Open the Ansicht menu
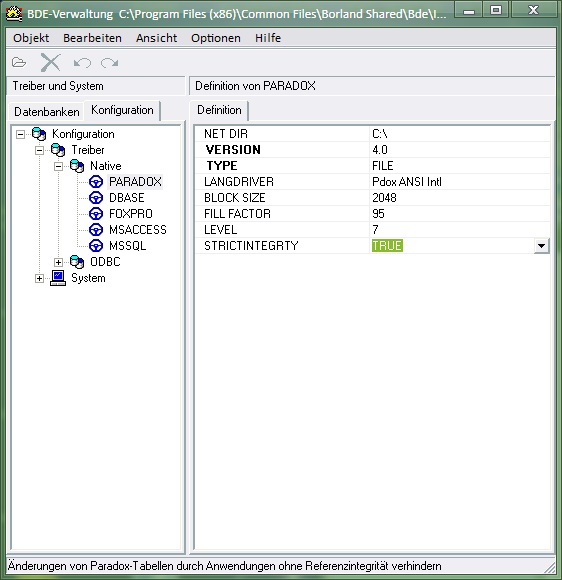Image resolution: width=562 pixels, height=580 pixels. coord(157,38)
